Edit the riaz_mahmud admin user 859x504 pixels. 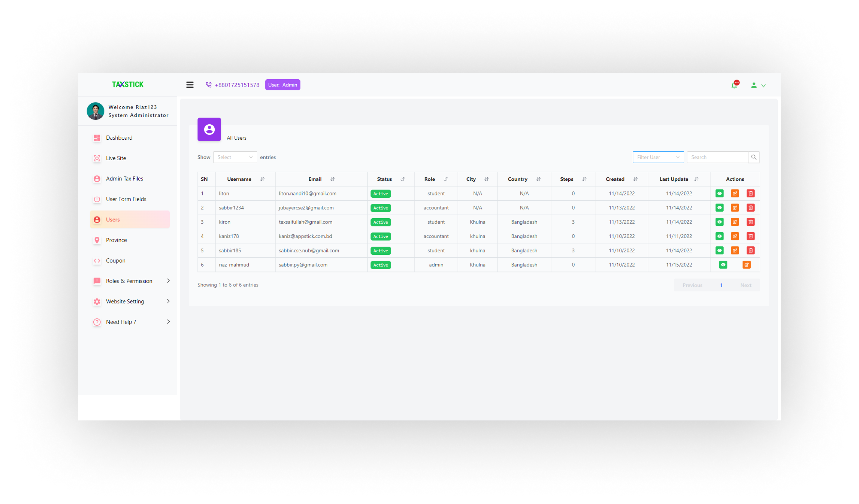click(746, 265)
